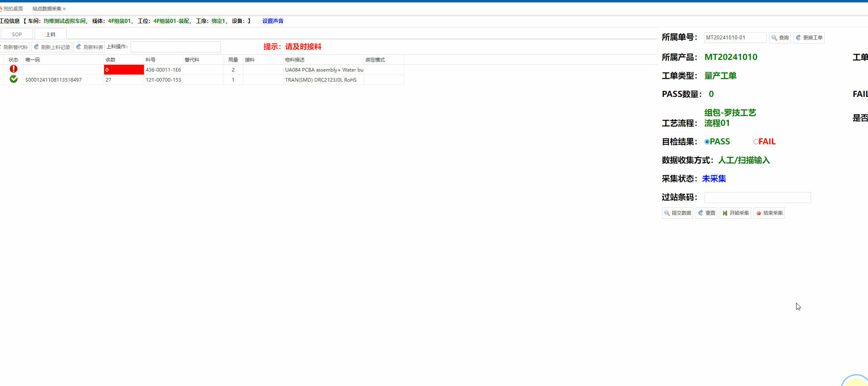
Task: Click the 设置声音 link
Action: point(273,21)
